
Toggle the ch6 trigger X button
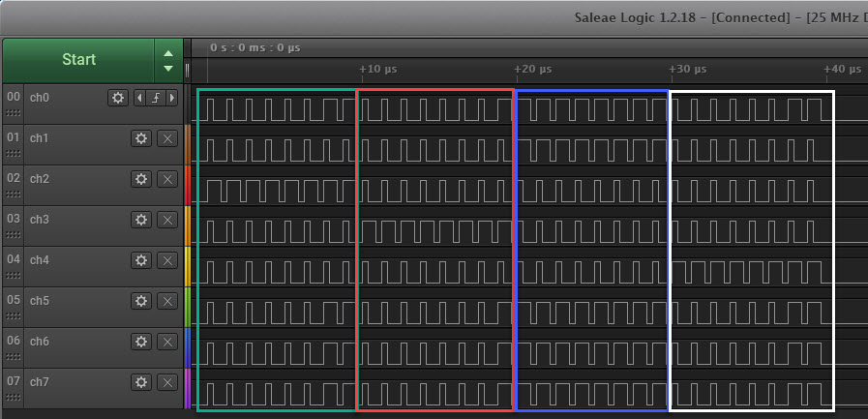pyautogui.click(x=166, y=342)
